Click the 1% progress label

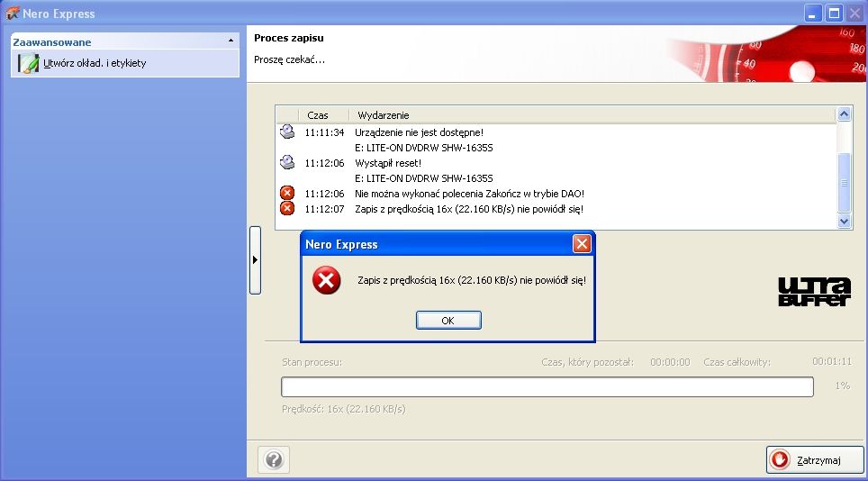[843, 386]
